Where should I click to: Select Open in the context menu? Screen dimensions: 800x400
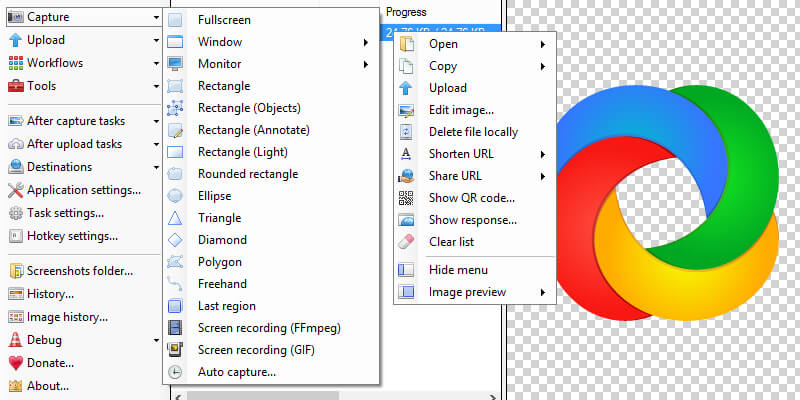[474, 44]
